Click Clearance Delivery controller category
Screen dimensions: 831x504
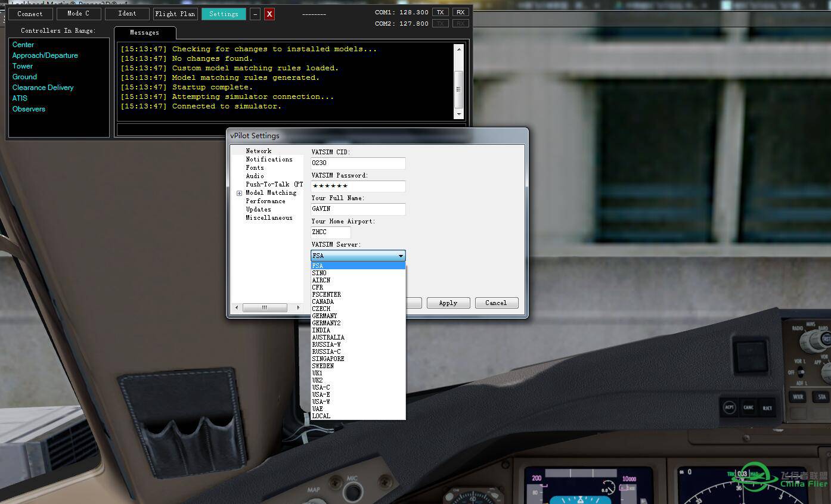(43, 88)
